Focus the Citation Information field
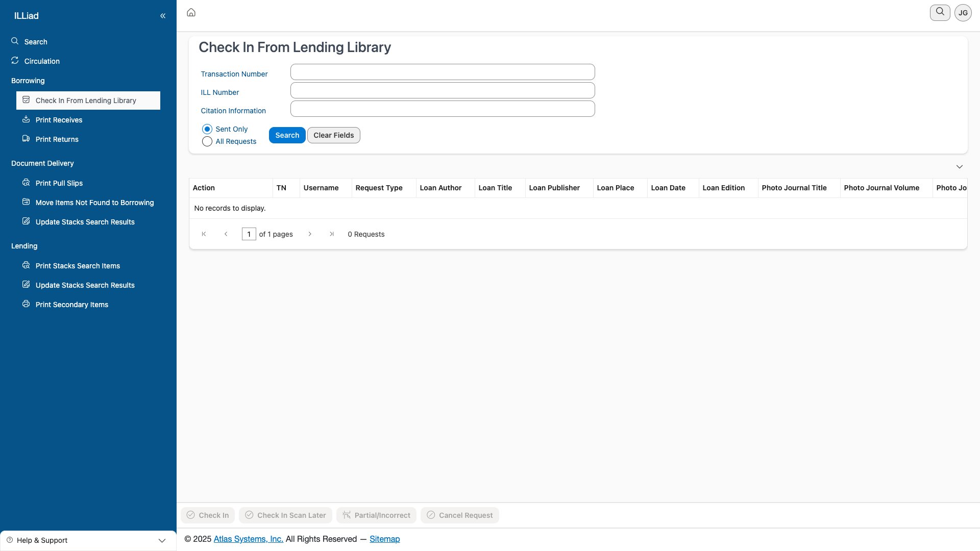Screen dimensions: 980x551 click(443, 109)
